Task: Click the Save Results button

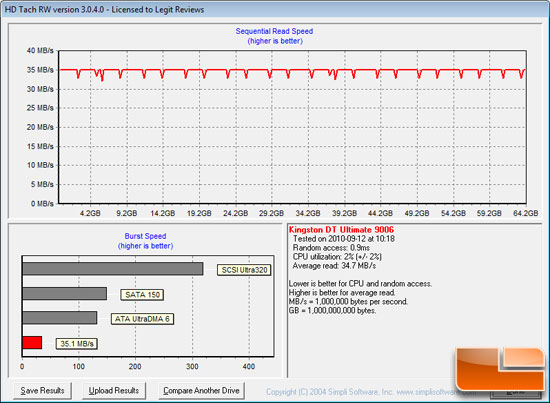Action: tap(42, 391)
